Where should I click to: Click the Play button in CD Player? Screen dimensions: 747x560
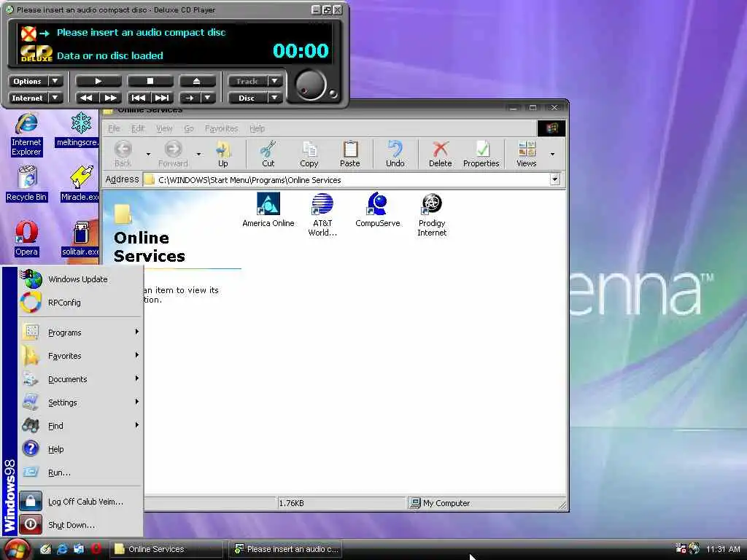(98, 81)
